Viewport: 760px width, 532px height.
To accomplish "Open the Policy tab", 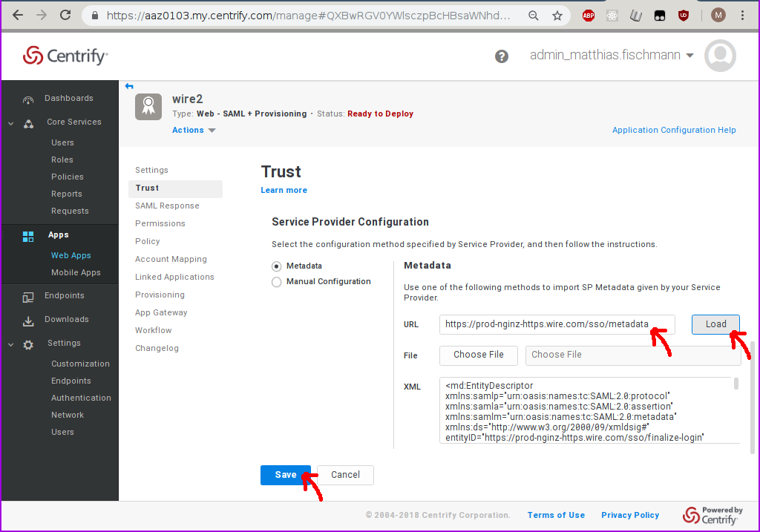I will (148, 241).
